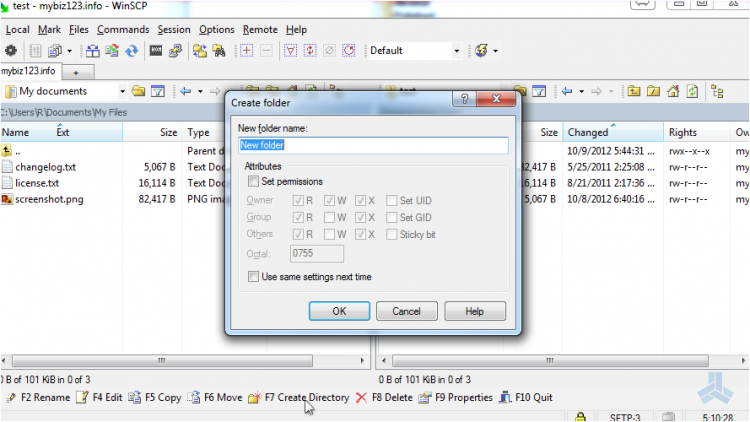Go to remote root directory icon
This screenshot has width=750, height=422.
coord(653,91)
